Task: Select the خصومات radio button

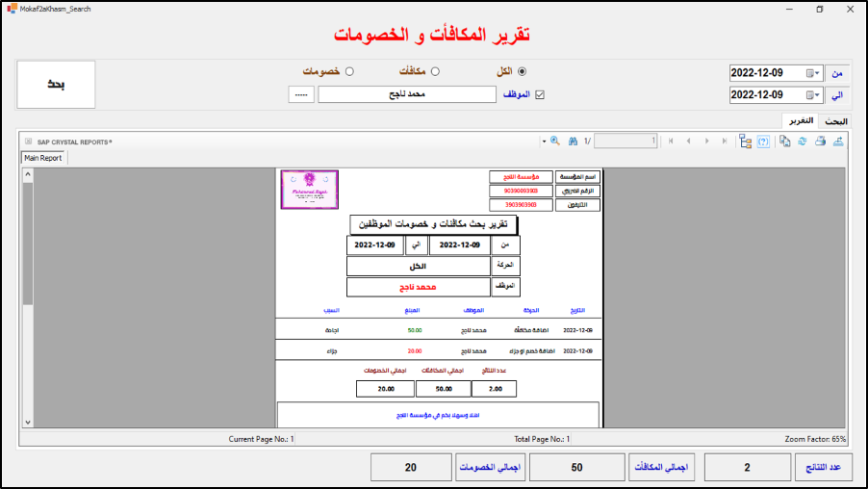Action: point(349,71)
